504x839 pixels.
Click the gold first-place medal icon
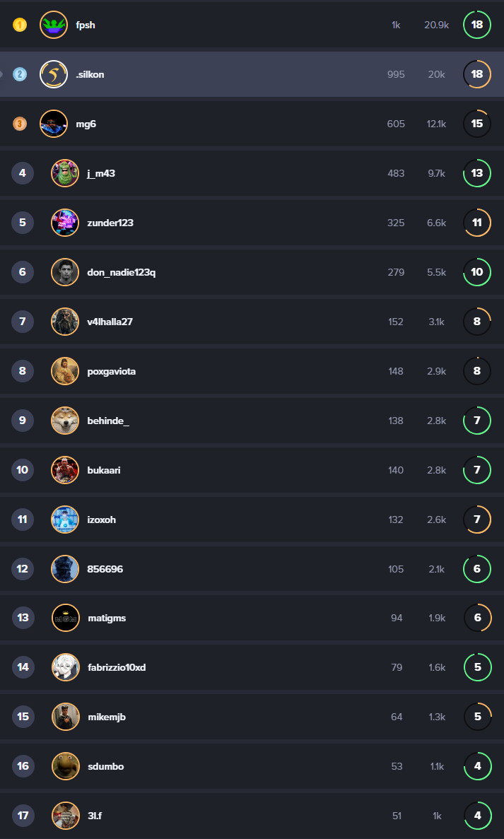point(20,25)
